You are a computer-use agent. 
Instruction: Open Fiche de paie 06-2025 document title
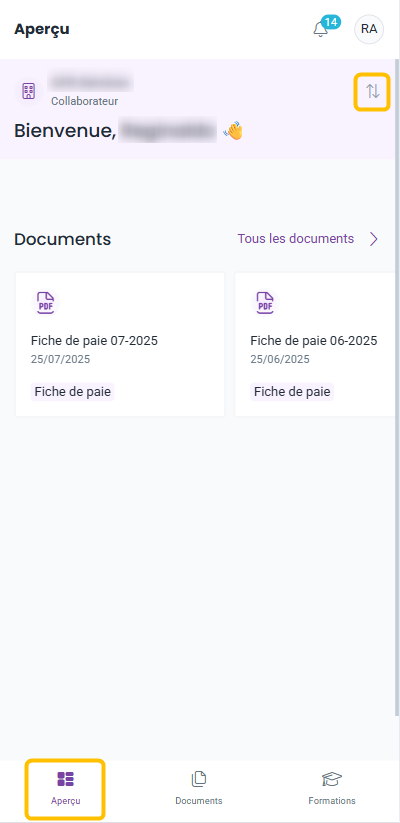[313, 341]
